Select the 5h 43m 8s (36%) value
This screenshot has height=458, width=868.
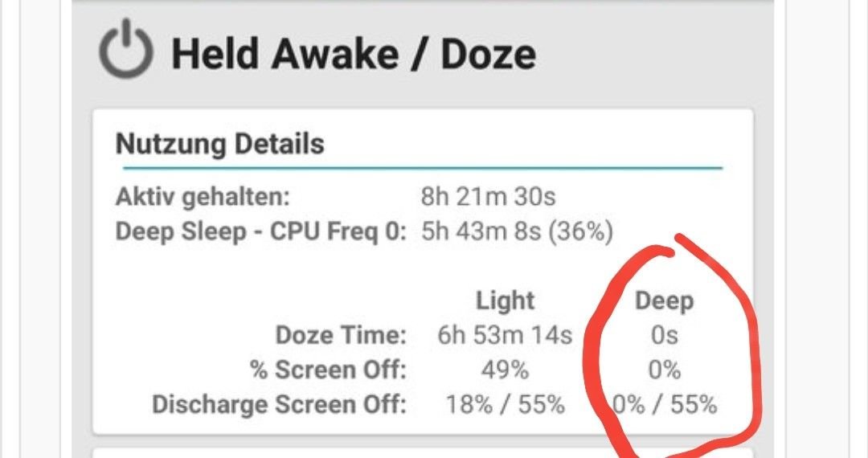pos(517,231)
